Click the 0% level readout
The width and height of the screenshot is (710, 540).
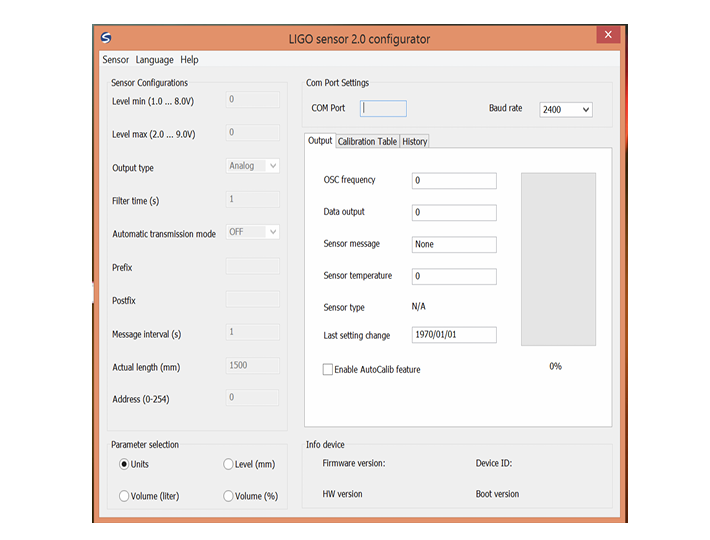556,366
